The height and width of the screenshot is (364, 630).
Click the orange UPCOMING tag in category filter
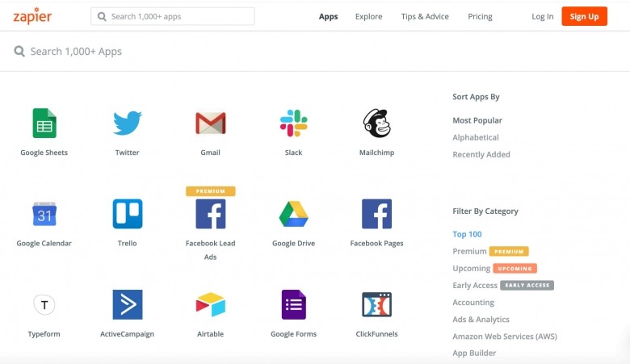tap(514, 269)
